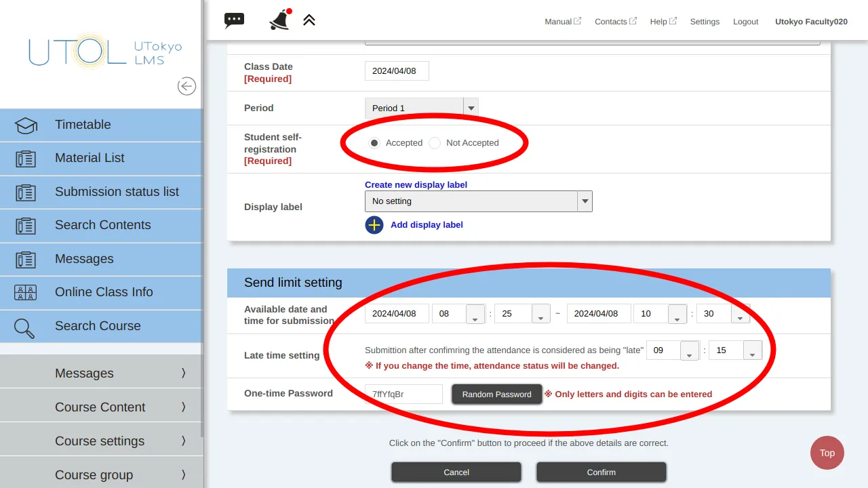The height and width of the screenshot is (488, 868).
Task: Click the notification bell icon
Action: click(279, 20)
